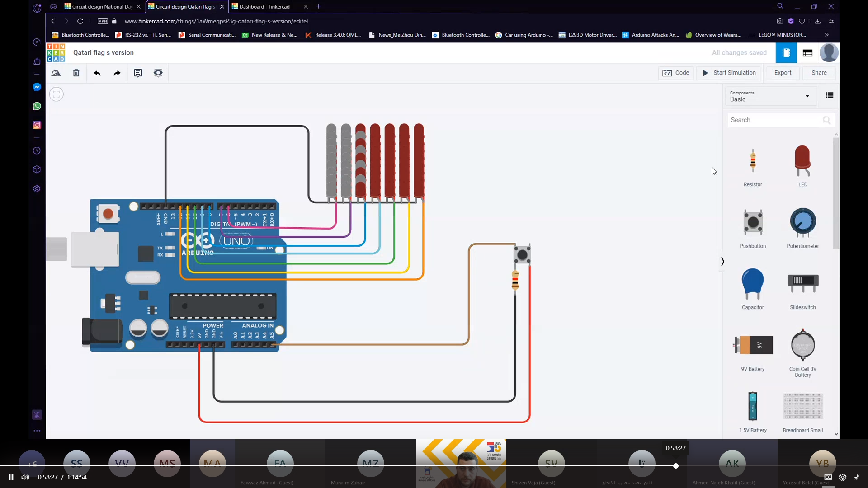Viewport: 868px width, 488px height.
Task: Click the search magnifier in components panel
Action: click(826, 120)
